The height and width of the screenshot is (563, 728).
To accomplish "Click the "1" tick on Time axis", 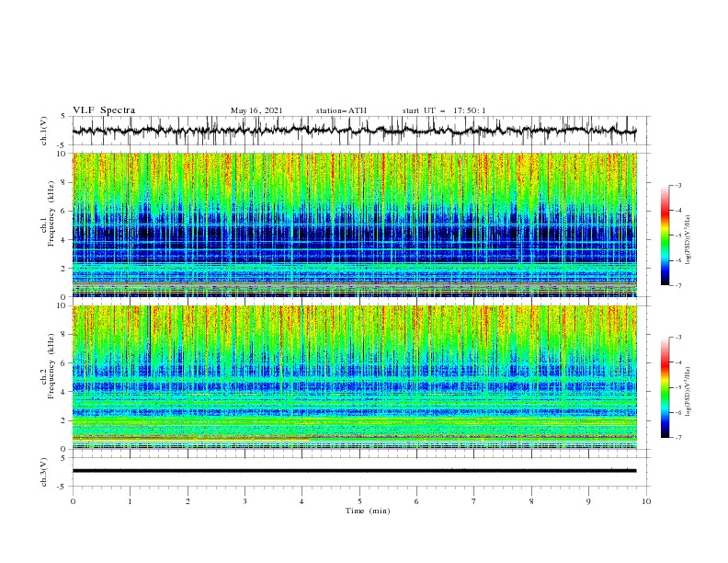I will tap(130, 501).
